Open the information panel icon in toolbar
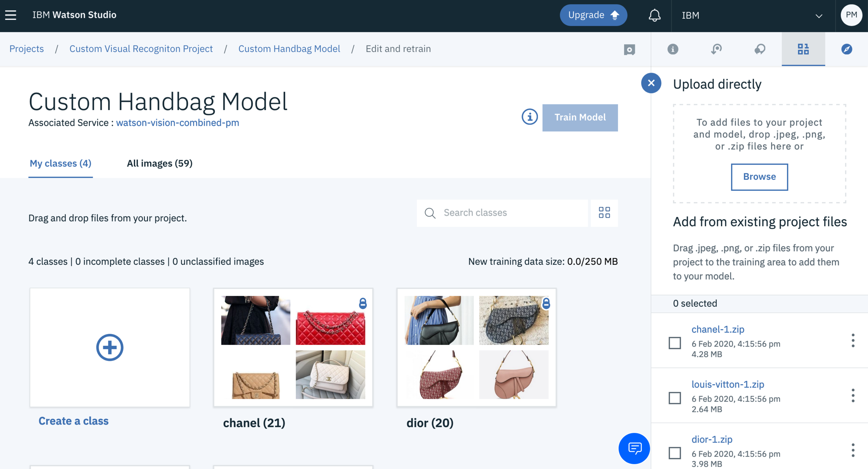 672,49
